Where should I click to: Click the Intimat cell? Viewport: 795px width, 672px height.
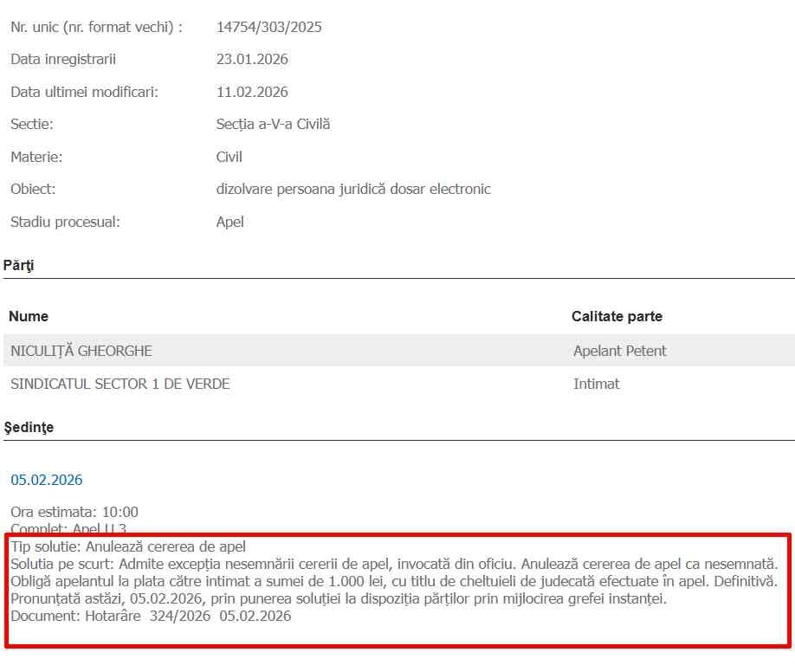(596, 384)
